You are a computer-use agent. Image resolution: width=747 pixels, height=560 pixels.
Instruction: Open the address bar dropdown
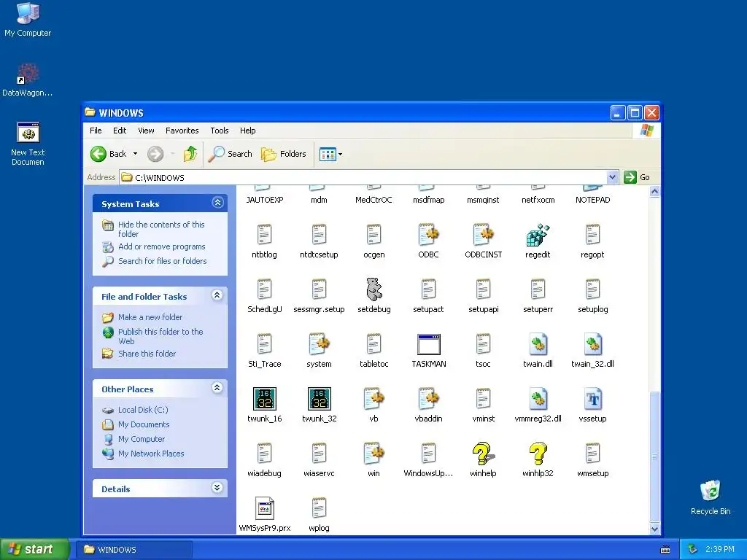(612, 177)
